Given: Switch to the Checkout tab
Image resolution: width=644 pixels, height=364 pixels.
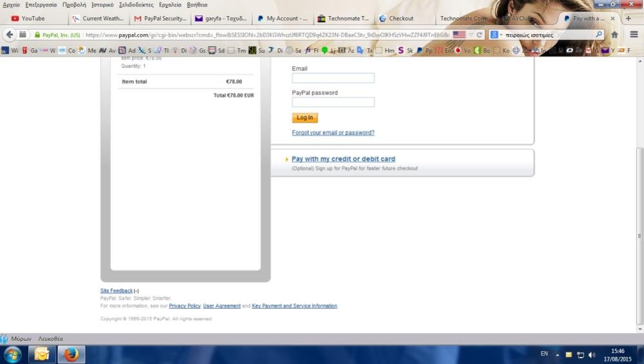Looking at the screenshot, I should 405,19.
